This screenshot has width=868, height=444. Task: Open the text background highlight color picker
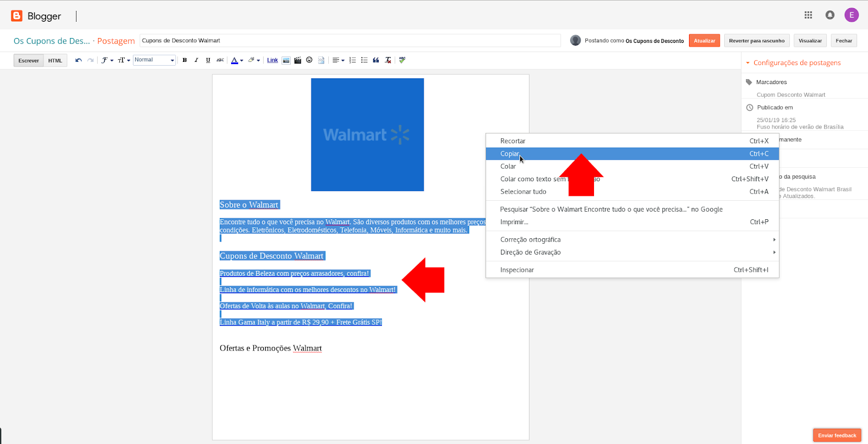[x=254, y=60]
